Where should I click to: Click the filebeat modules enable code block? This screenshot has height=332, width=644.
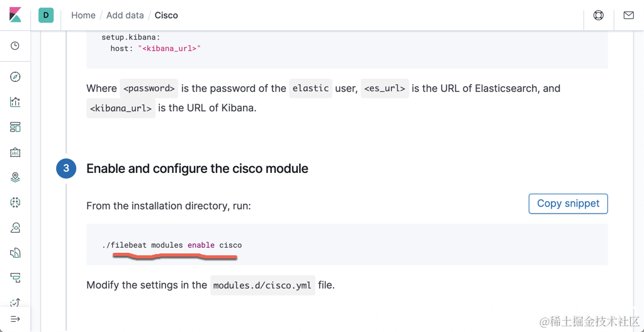(x=347, y=245)
